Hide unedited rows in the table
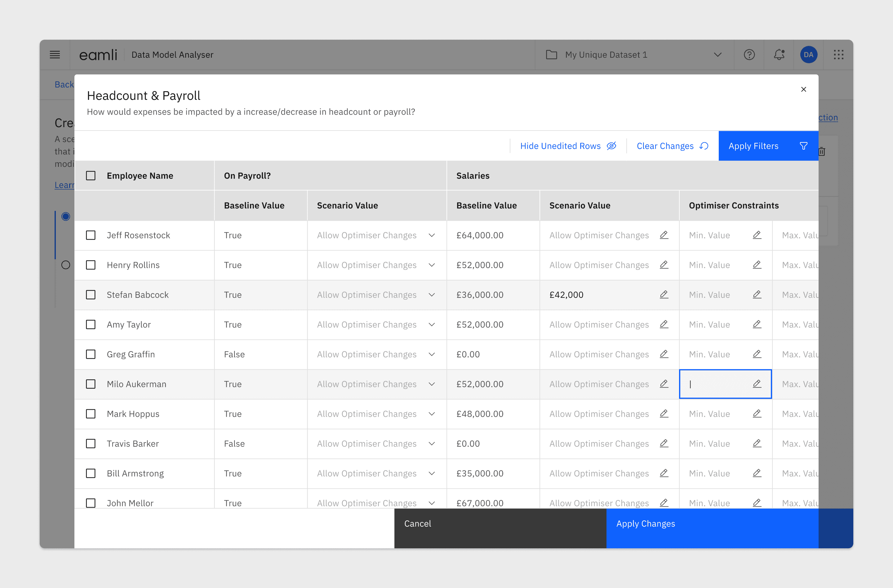This screenshot has width=893, height=588. click(x=568, y=146)
